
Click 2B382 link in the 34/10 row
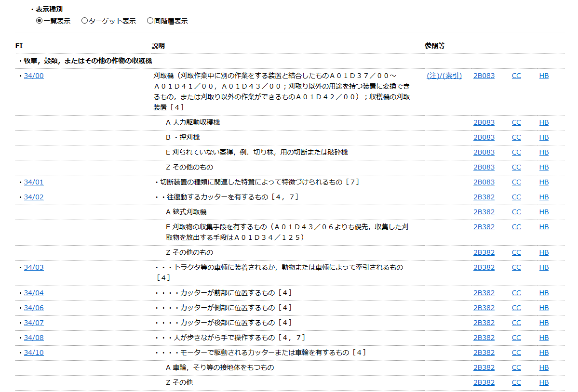[484, 352]
